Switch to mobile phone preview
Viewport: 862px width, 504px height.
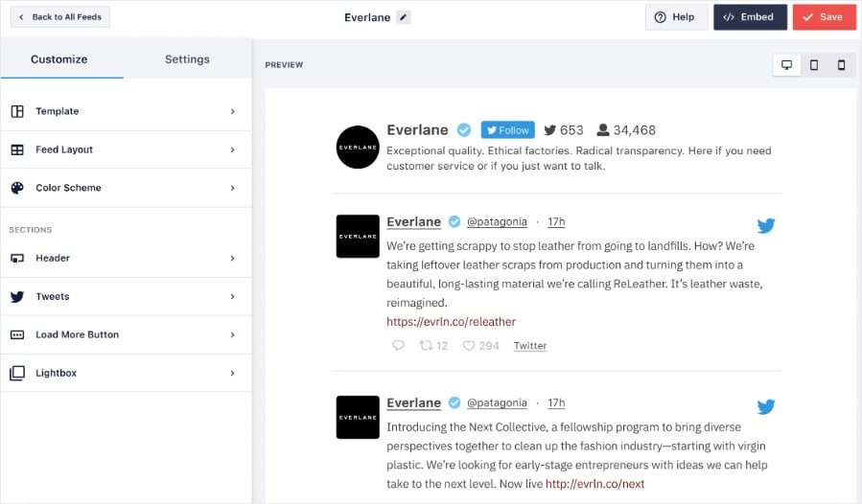[x=841, y=65]
